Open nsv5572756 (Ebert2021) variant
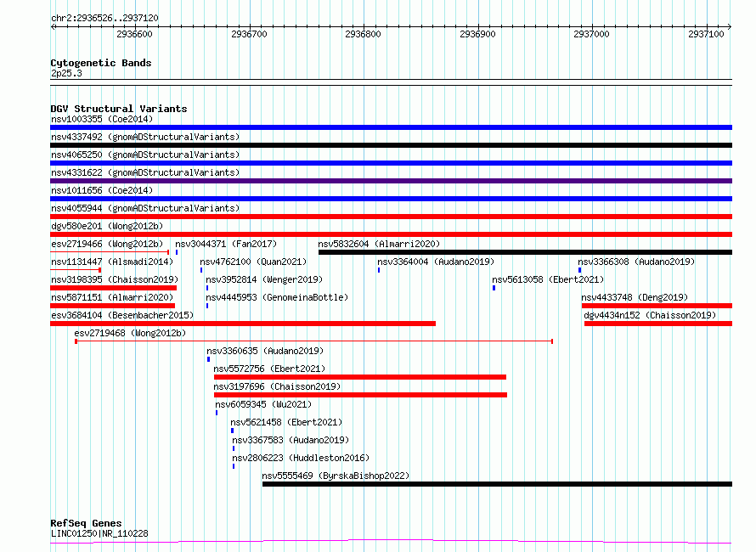This screenshot has width=756, height=552. tap(269, 369)
